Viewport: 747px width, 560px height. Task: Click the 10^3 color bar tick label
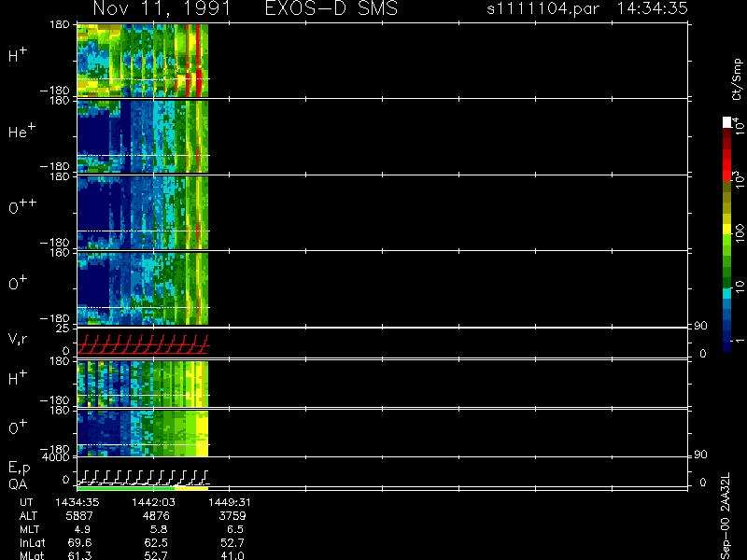739,181
